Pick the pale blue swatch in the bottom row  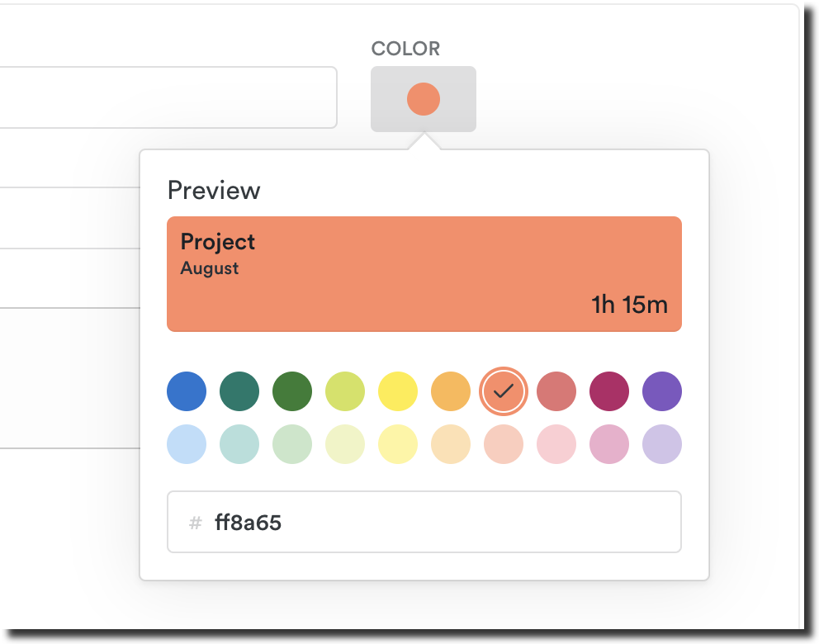(x=187, y=444)
